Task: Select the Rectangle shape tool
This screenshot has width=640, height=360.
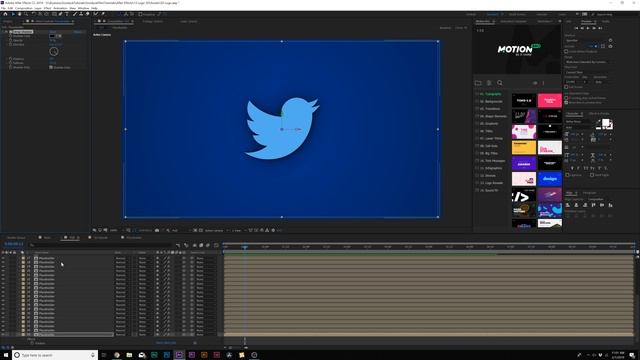Action: [54, 14]
